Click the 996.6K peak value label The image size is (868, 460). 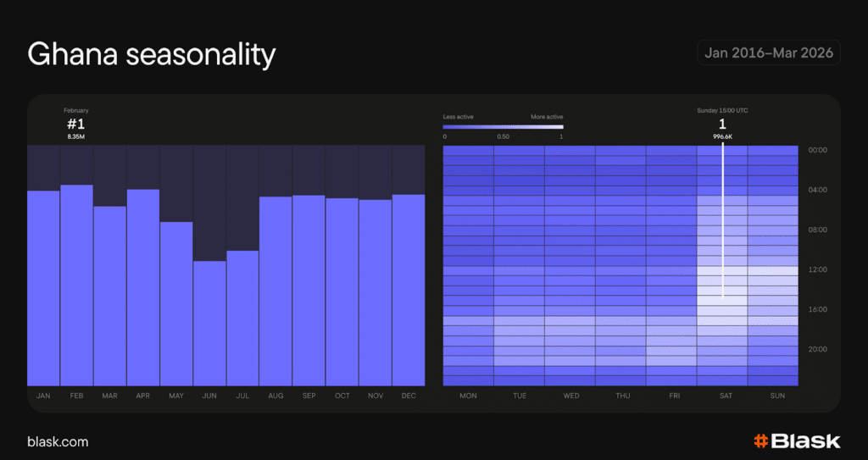722,136
